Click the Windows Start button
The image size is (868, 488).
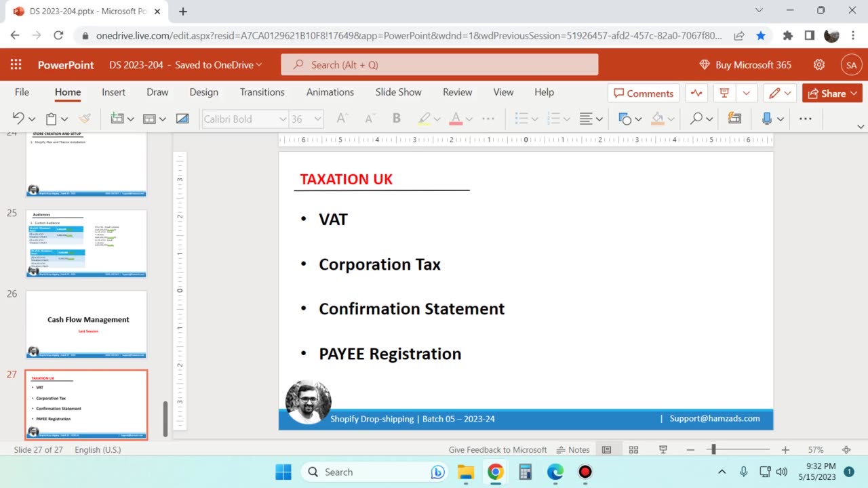(x=283, y=472)
